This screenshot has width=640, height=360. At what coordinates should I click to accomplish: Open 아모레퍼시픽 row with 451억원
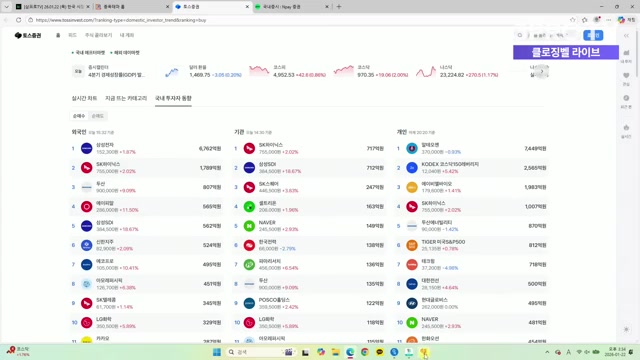coord(147,284)
